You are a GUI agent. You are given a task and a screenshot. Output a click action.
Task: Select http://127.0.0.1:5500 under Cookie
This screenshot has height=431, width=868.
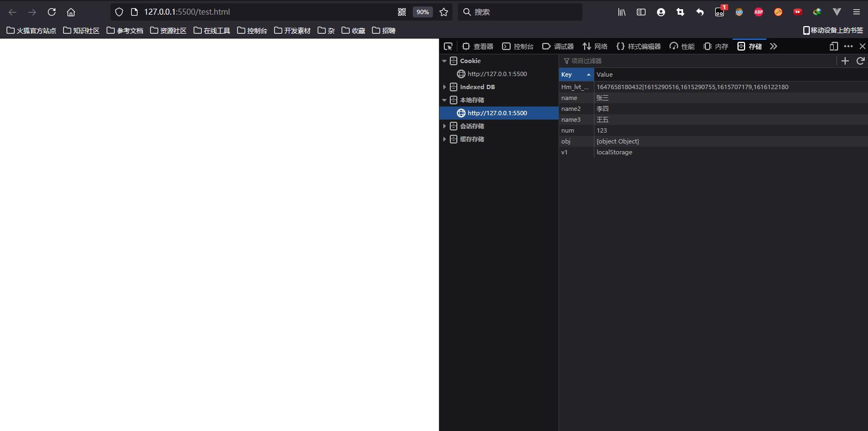pos(499,74)
